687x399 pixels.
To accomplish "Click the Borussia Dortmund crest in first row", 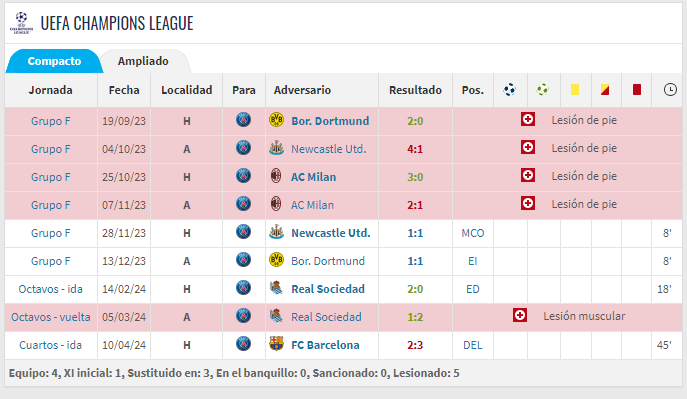I will 276,120.
